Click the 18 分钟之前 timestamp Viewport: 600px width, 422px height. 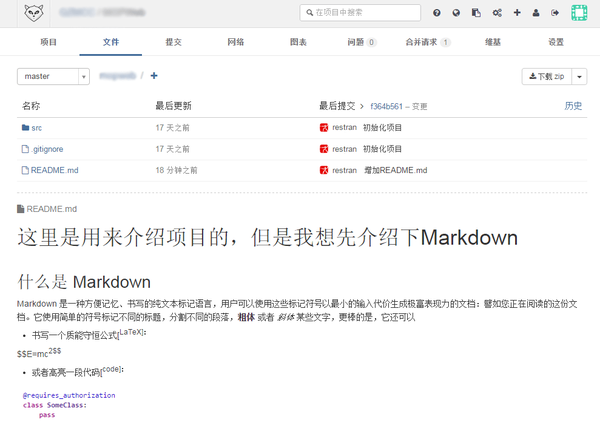[176, 170]
